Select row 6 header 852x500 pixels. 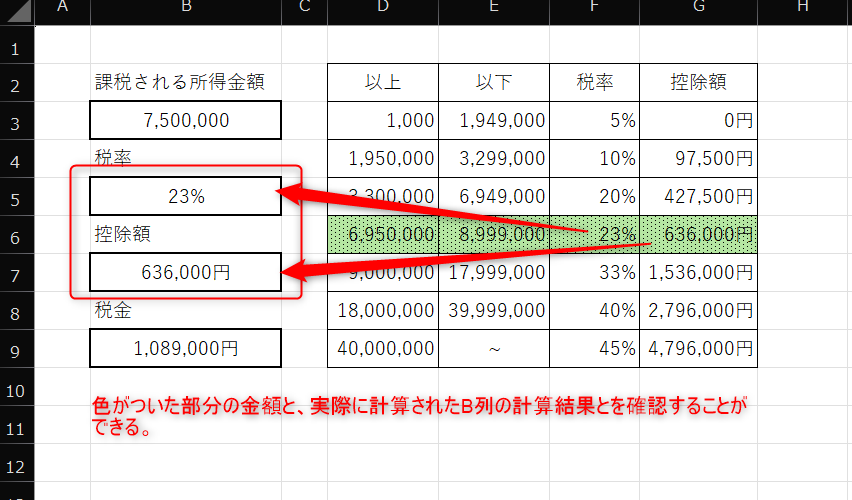point(17,234)
